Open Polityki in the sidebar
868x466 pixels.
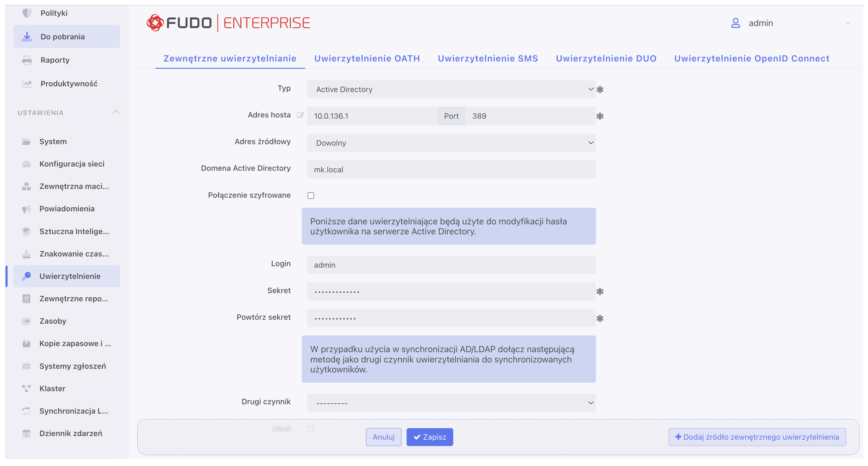(x=66, y=13)
